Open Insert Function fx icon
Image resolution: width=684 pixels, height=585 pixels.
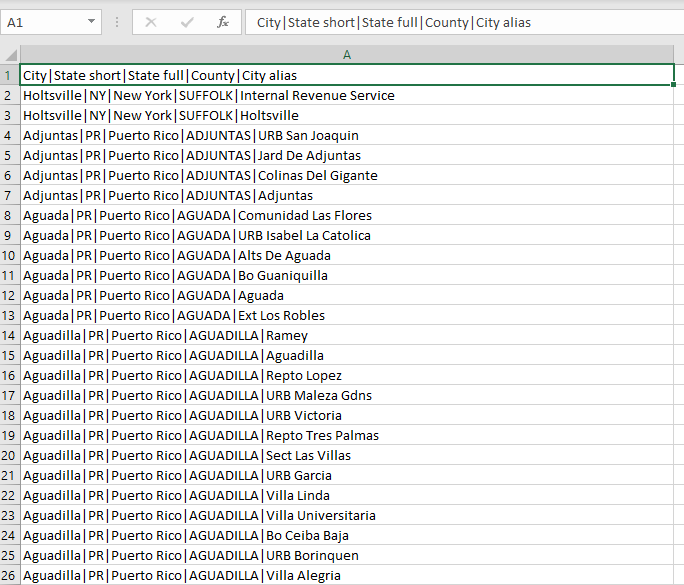(x=223, y=22)
